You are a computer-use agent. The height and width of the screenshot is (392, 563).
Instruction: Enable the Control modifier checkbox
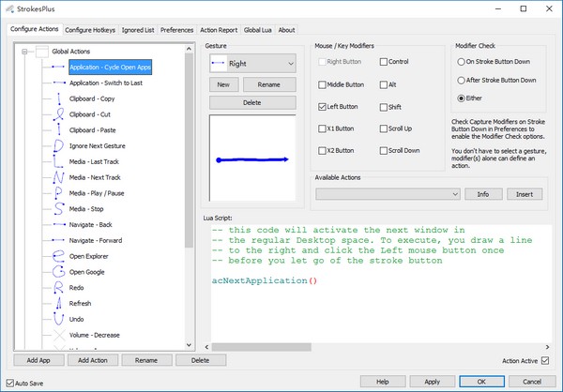(384, 62)
